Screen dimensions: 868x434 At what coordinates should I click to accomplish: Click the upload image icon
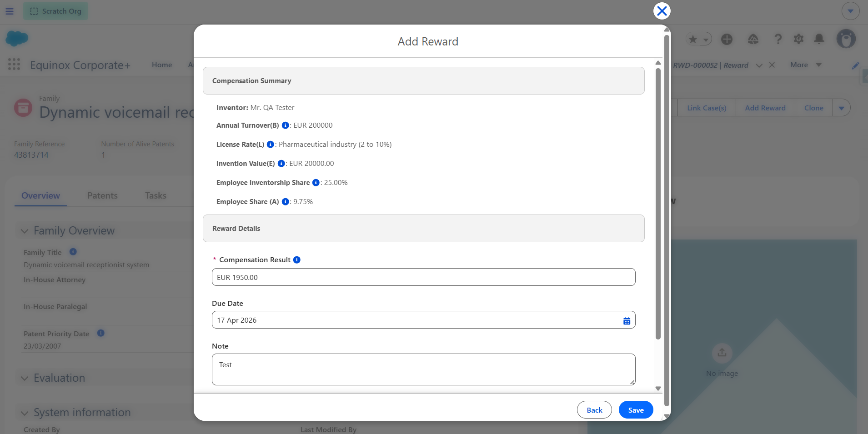pos(722,353)
